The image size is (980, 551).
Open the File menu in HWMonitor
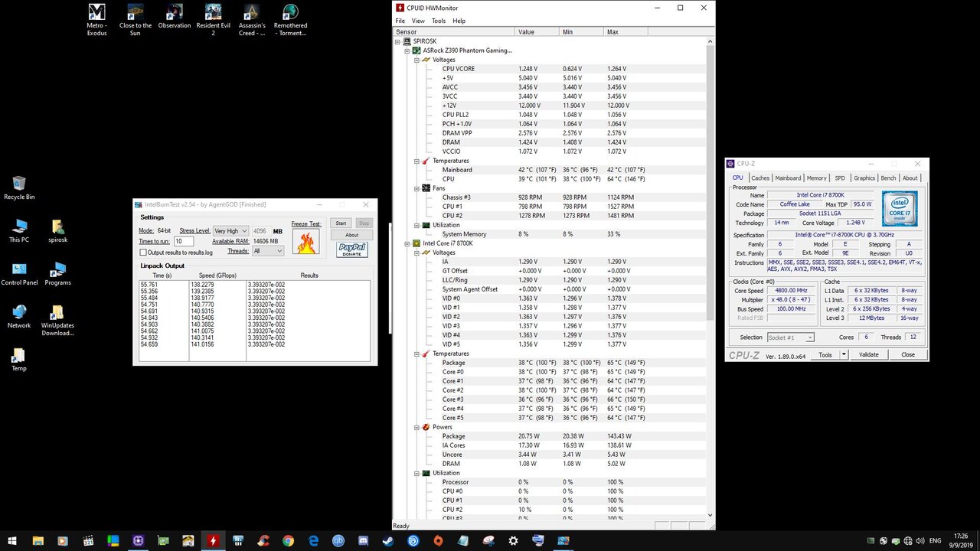pyautogui.click(x=400, y=21)
